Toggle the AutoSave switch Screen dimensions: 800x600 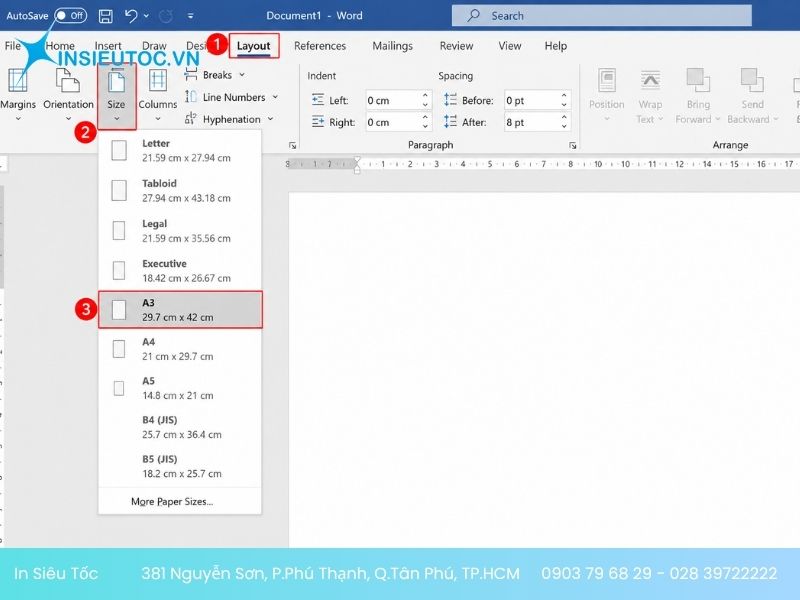(x=70, y=16)
